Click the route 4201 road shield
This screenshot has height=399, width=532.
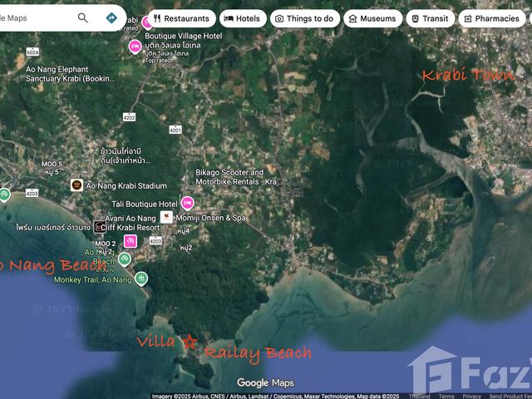point(175,130)
